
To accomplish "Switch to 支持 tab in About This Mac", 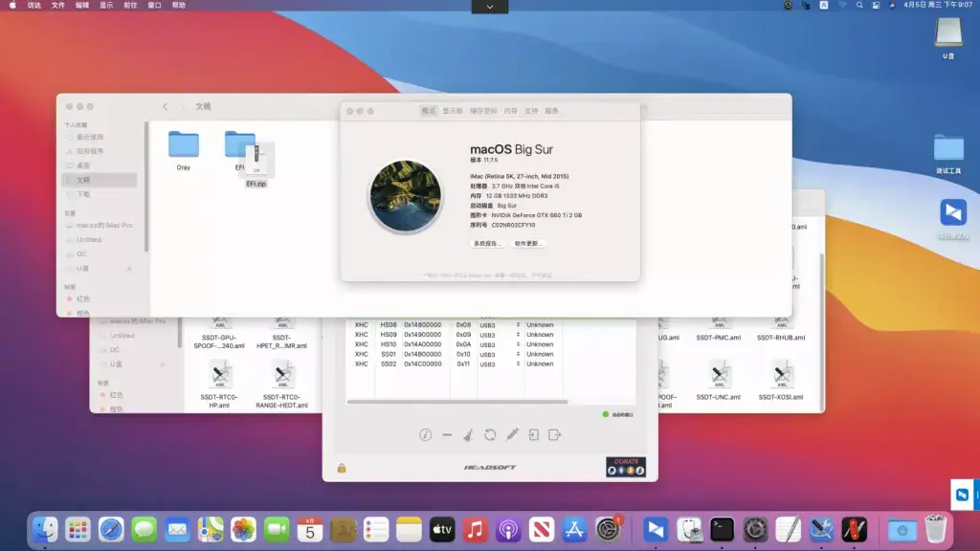I will (531, 111).
